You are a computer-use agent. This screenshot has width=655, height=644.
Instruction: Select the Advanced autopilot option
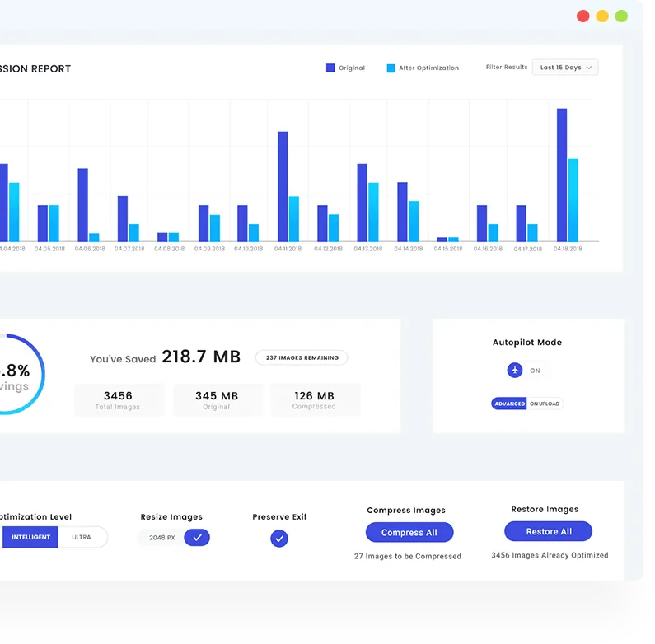509,404
